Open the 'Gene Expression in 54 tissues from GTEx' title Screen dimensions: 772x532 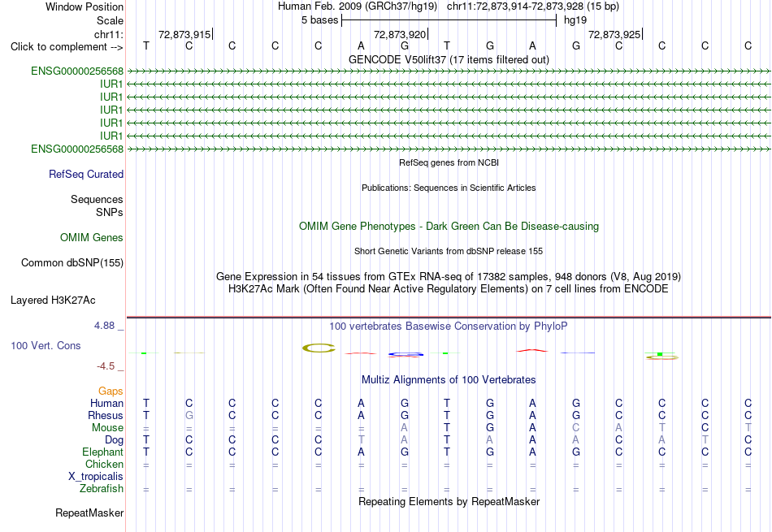click(449, 277)
